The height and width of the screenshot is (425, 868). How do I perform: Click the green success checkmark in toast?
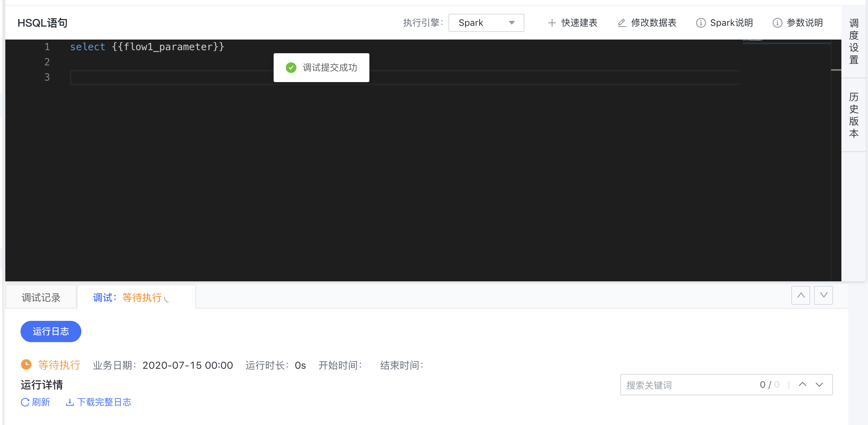point(291,68)
